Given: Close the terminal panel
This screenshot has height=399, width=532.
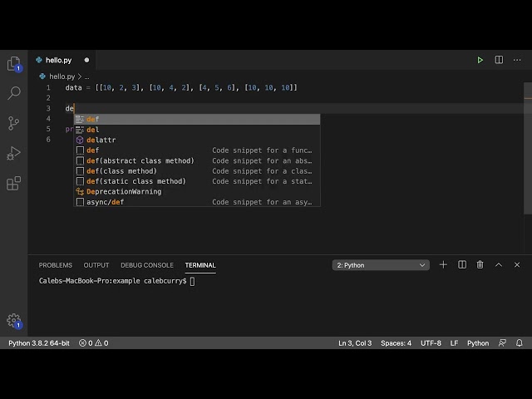Looking at the screenshot, I should (x=517, y=264).
